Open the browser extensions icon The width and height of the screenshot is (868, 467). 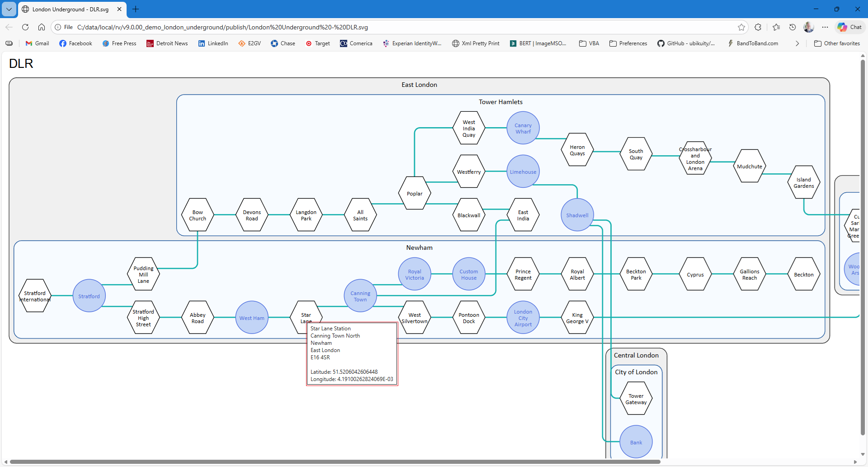[758, 27]
